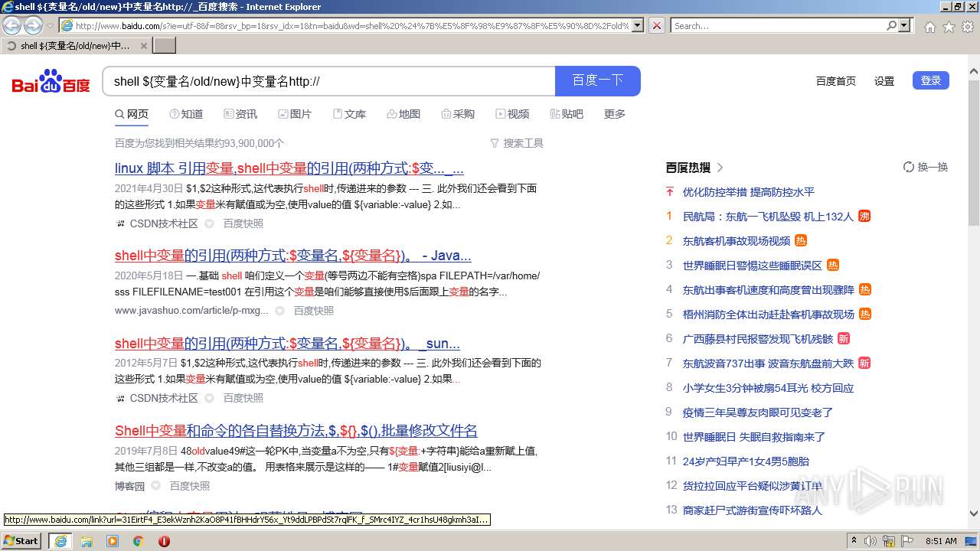The height and width of the screenshot is (551, 980).
Task: Open a new blank tab
Action: [x=165, y=46]
